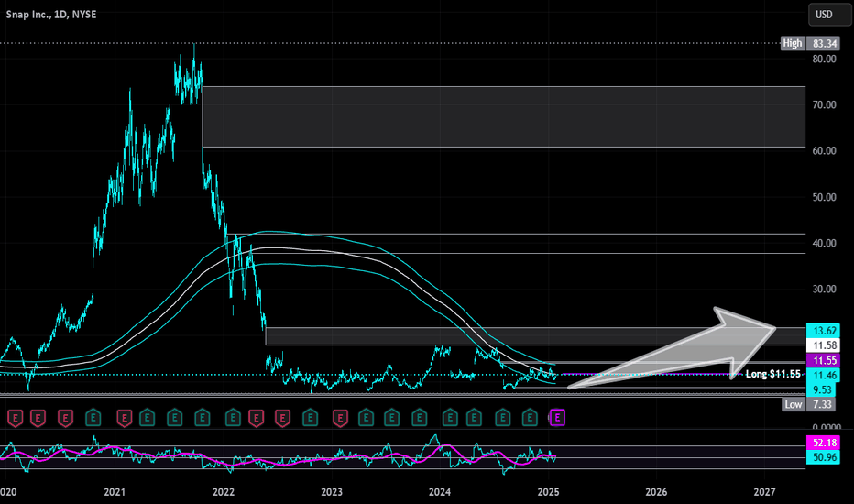Click the 50.00 price axis label

[x=824, y=197]
